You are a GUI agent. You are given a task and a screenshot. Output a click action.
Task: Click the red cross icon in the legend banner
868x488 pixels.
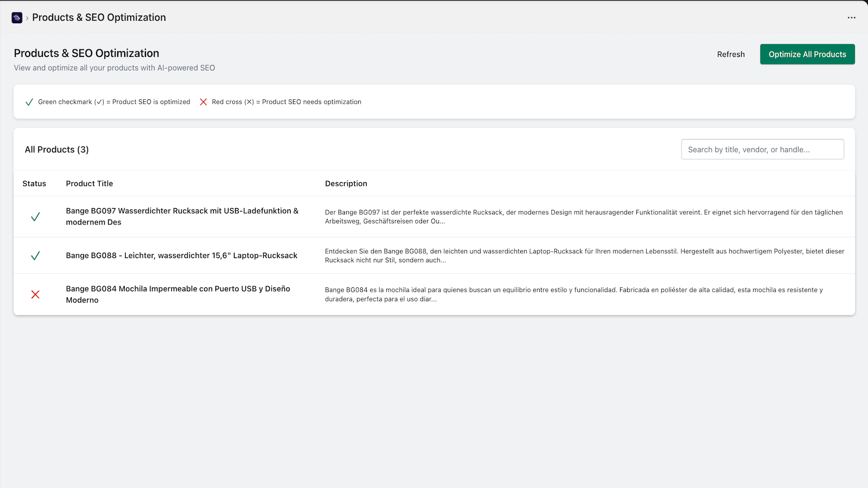(x=203, y=101)
